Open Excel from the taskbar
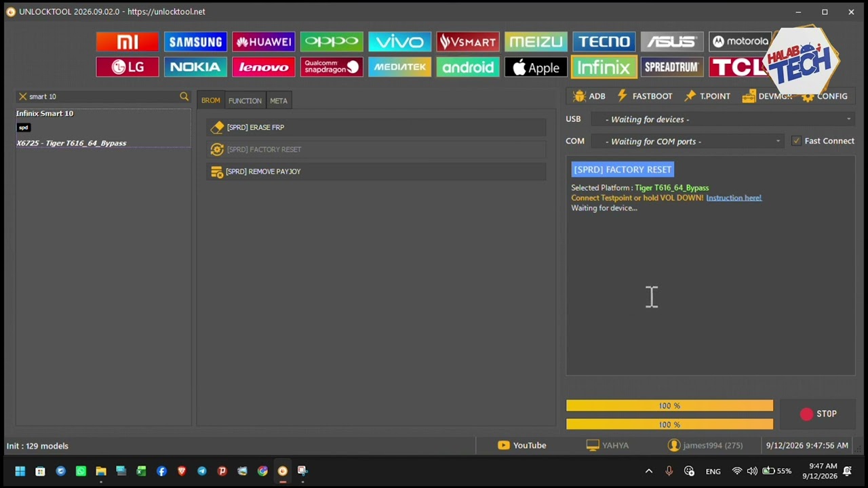This screenshot has height=488, width=868. click(x=141, y=471)
